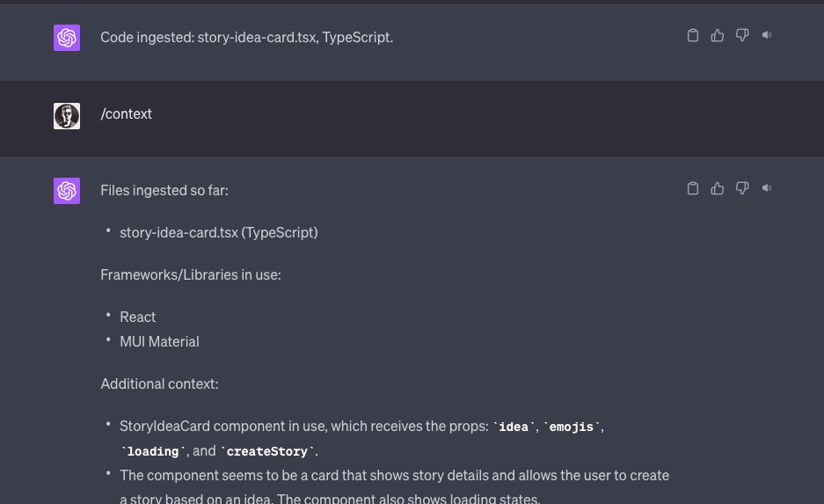Copy the 'Files ingested so far' response

pyautogui.click(x=693, y=188)
